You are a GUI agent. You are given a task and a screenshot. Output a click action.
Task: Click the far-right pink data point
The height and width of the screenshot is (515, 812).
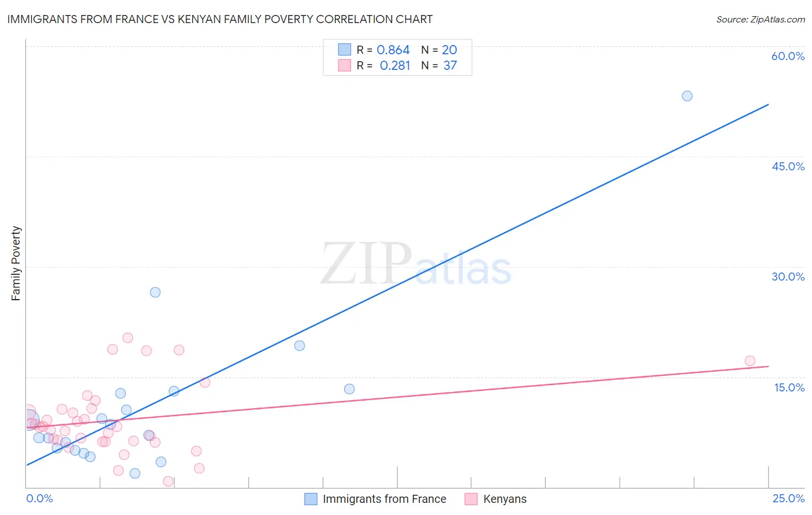(x=750, y=361)
